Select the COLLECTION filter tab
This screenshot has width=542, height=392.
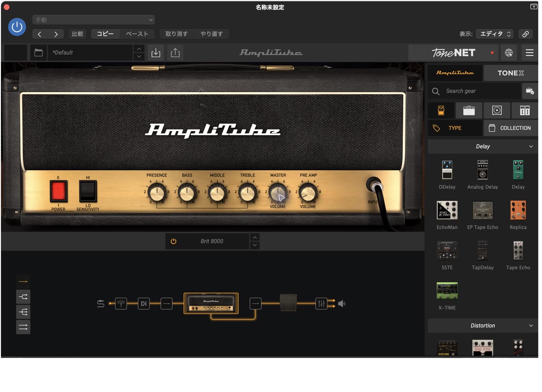[511, 128]
